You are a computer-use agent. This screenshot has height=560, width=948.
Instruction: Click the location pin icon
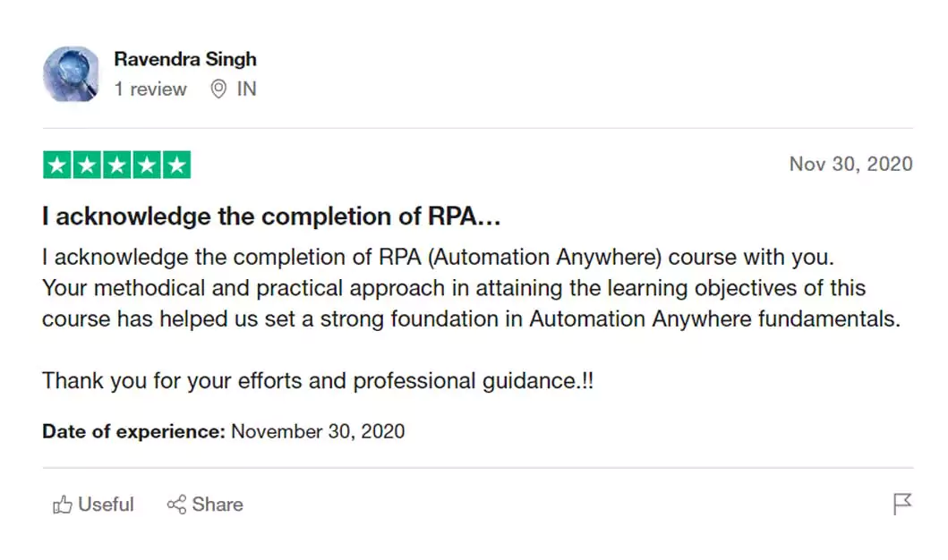tap(218, 89)
